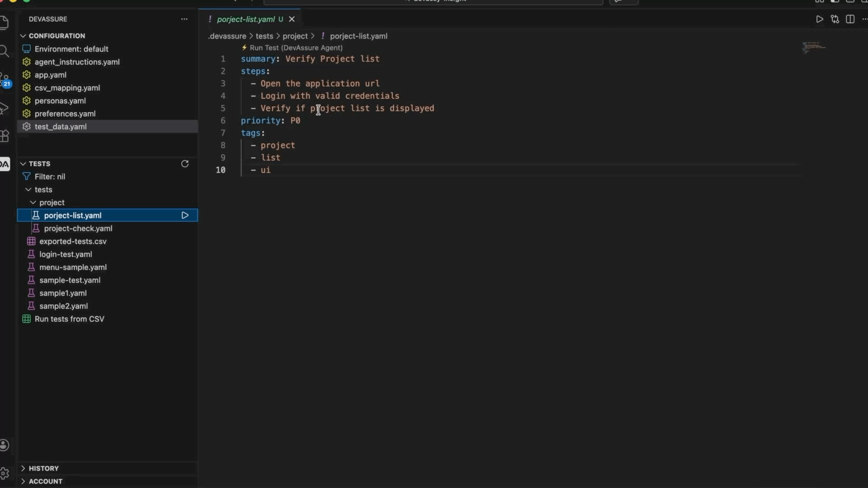The image size is (868, 488).
Task: Run the porject-list.yaml test from tree
Action: [x=185, y=216]
